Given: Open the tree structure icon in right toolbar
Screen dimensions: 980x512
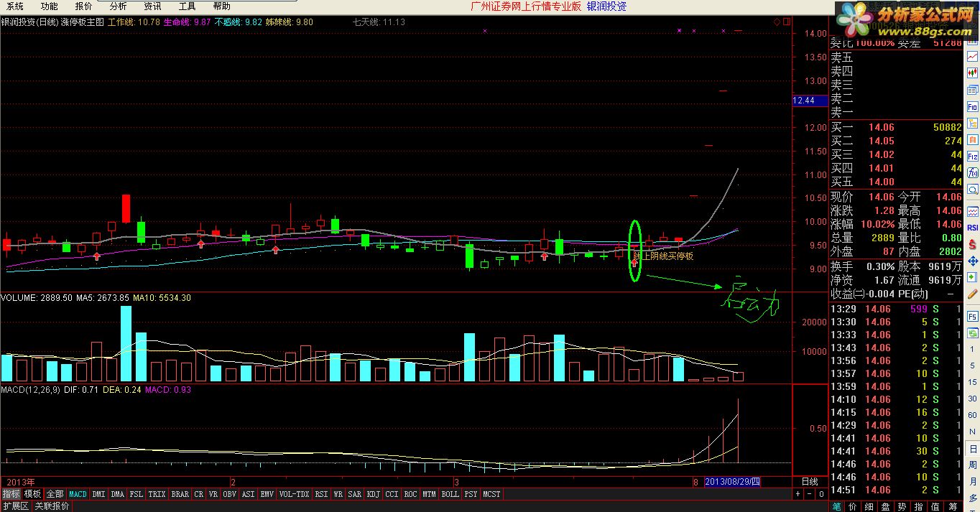Looking at the screenshot, I should point(973,123).
